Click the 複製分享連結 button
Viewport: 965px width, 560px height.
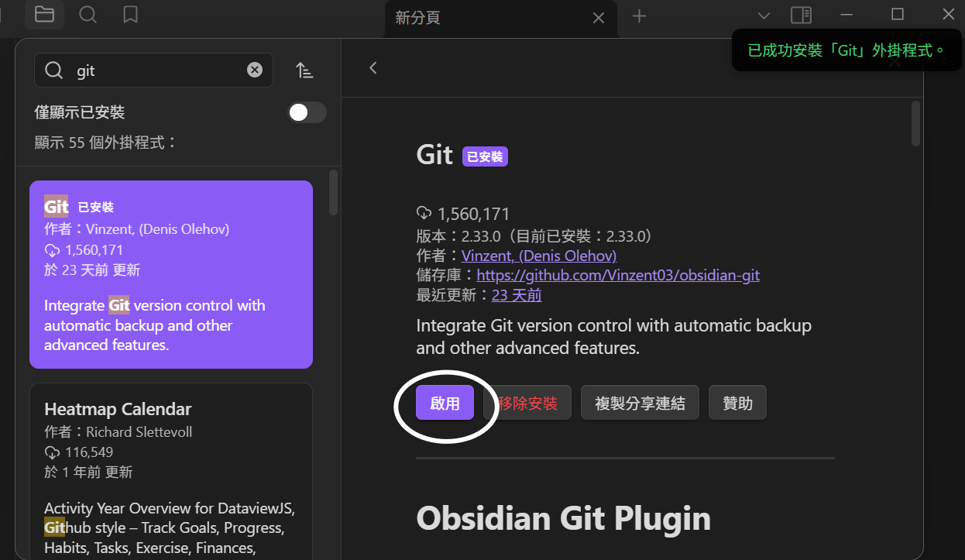tap(640, 403)
